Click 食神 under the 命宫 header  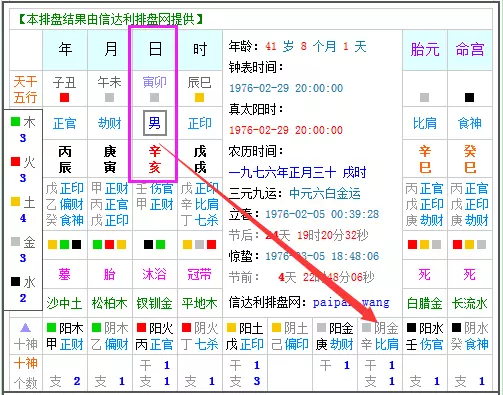point(470,123)
